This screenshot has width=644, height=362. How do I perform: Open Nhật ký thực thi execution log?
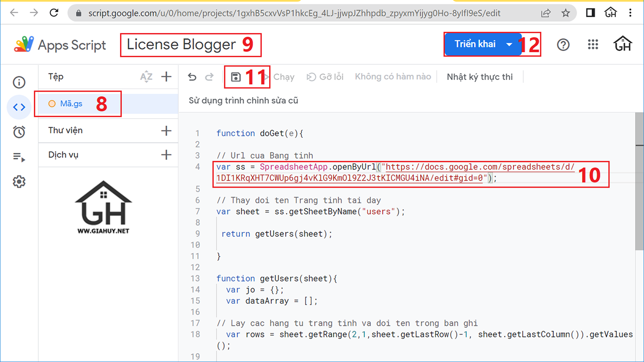coord(480,77)
